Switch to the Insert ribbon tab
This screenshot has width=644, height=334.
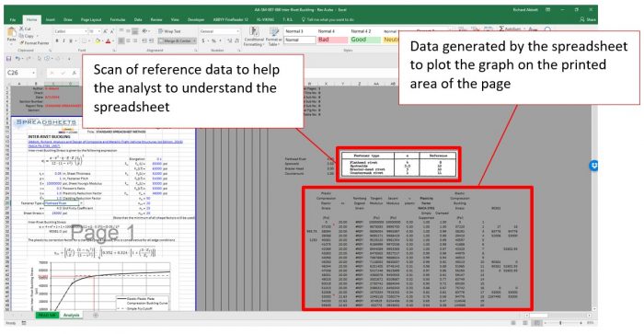pos(51,19)
